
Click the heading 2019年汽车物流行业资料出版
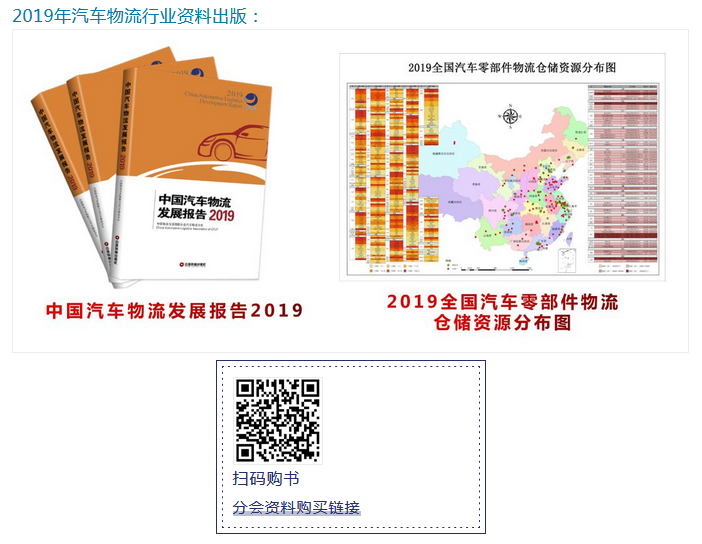(135, 16)
